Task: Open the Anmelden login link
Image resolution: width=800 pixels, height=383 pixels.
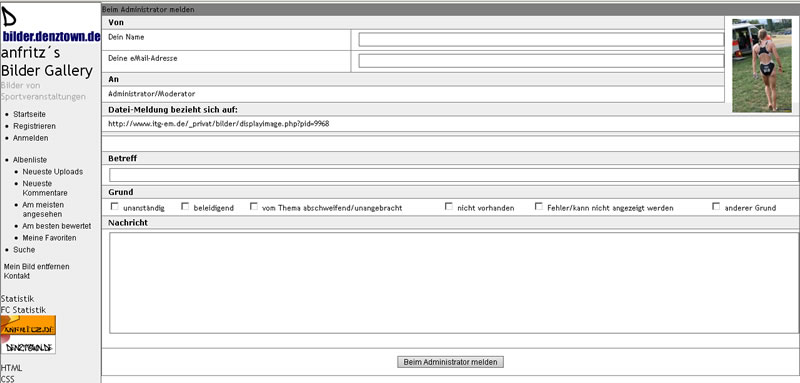Action: pos(31,138)
